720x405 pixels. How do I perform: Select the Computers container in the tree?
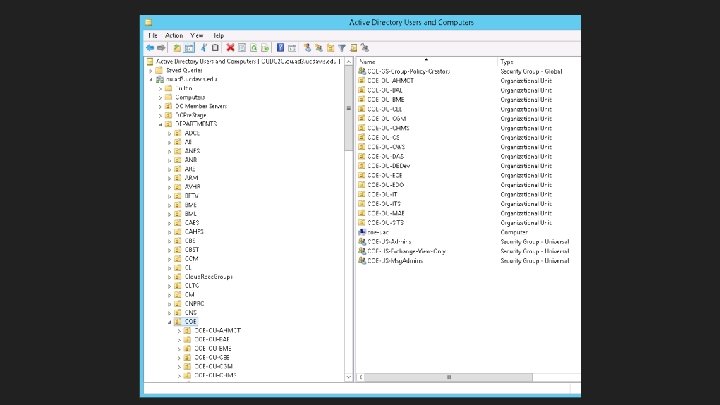click(x=190, y=97)
